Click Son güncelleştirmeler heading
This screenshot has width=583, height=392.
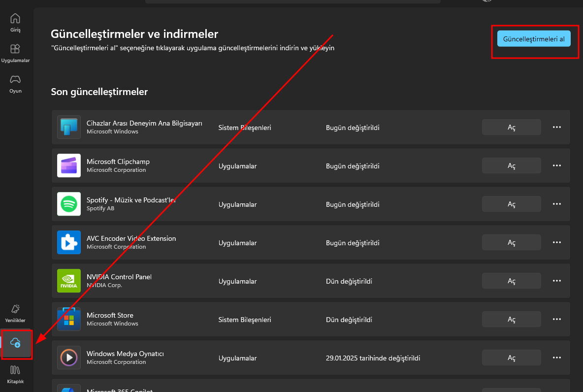(99, 92)
